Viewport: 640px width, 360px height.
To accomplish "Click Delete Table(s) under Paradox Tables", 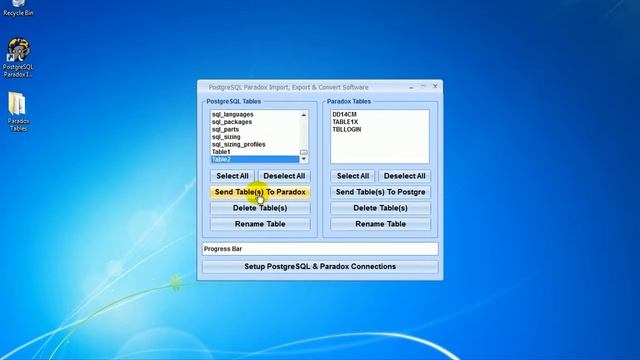I will click(x=380, y=208).
